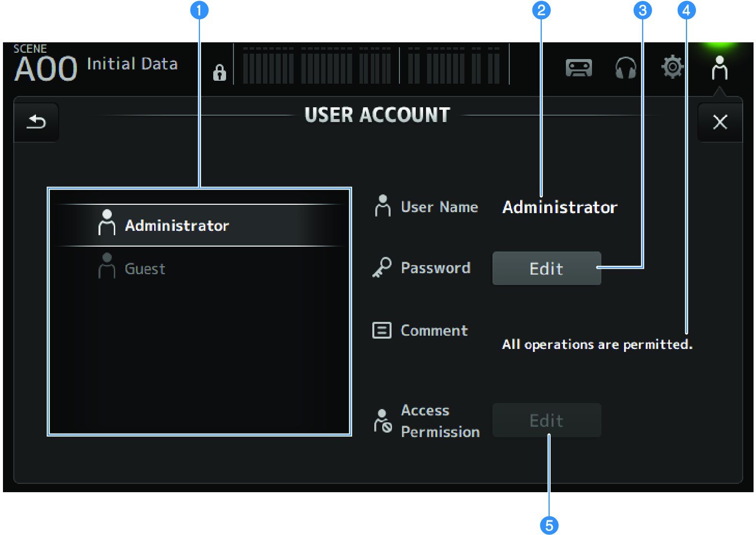Close the User Account screen with X
This screenshot has height=535, width=756.
pyautogui.click(x=720, y=122)
